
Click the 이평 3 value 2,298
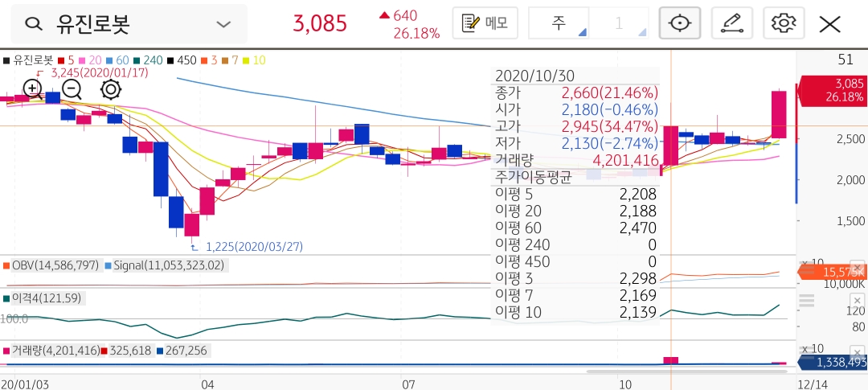637,278
